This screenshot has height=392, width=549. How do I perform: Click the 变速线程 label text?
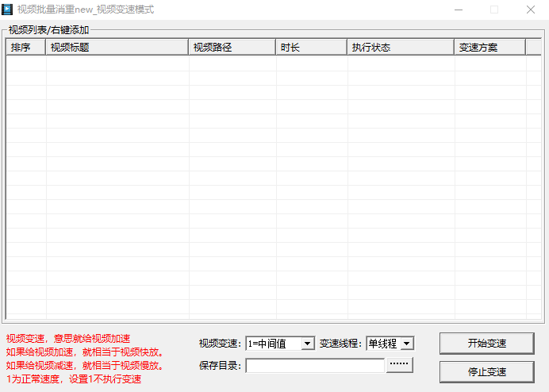[x=340, y=344]
